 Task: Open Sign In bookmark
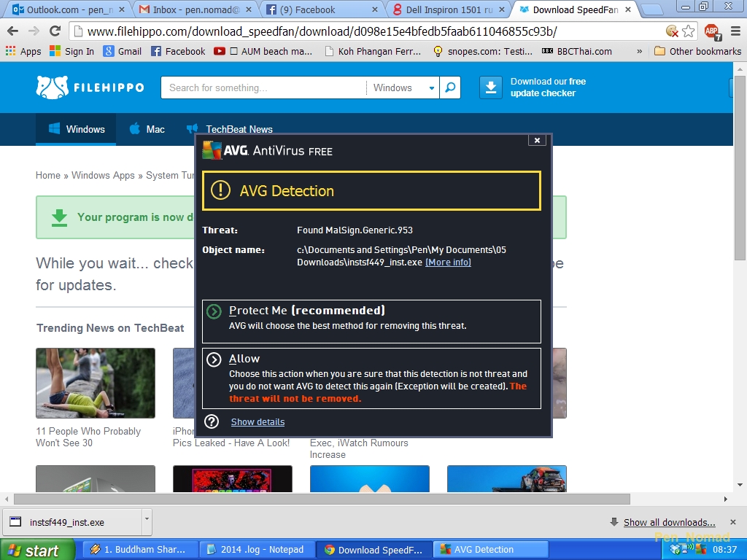pyautogui.click(x=72, y=51)
